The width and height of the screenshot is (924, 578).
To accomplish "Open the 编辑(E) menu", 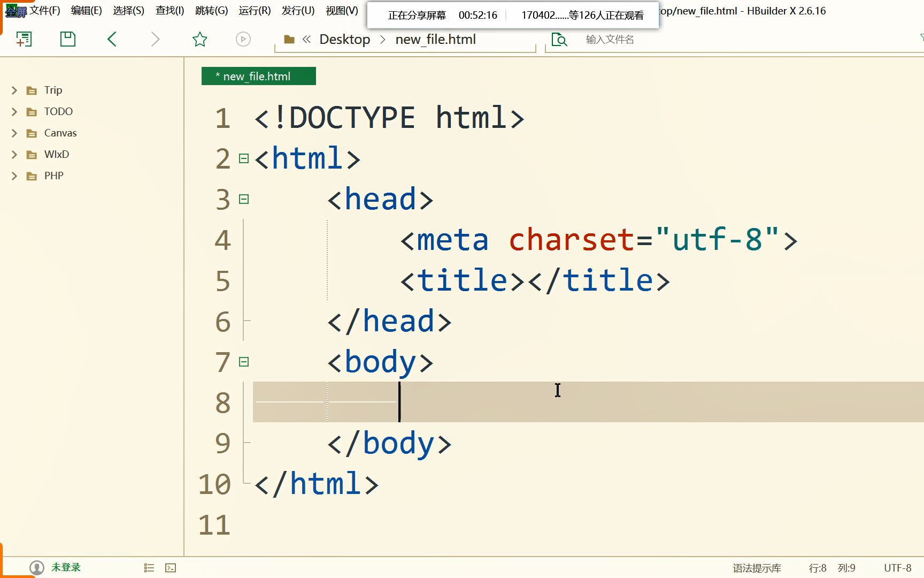I will (x=87, y=11).
